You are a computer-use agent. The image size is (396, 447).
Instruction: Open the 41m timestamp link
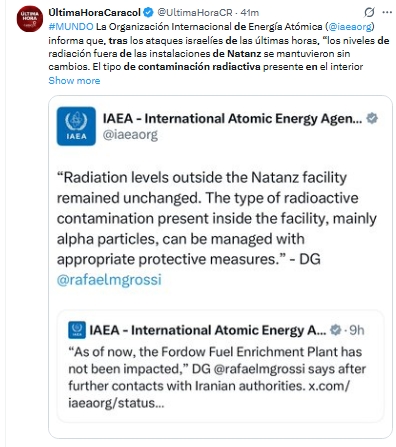[x=250, y=13]
